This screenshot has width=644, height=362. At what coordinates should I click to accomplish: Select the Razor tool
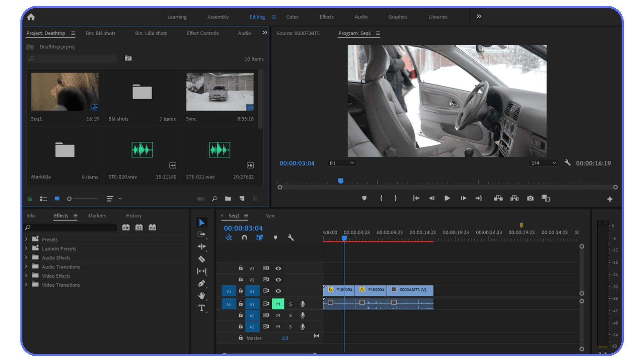tap(202, 259)
